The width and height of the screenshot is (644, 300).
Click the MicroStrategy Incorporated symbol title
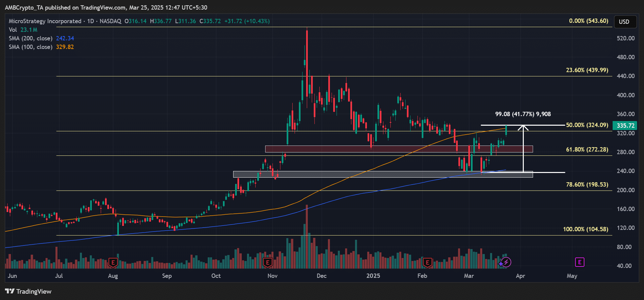(x=45, y=21)
